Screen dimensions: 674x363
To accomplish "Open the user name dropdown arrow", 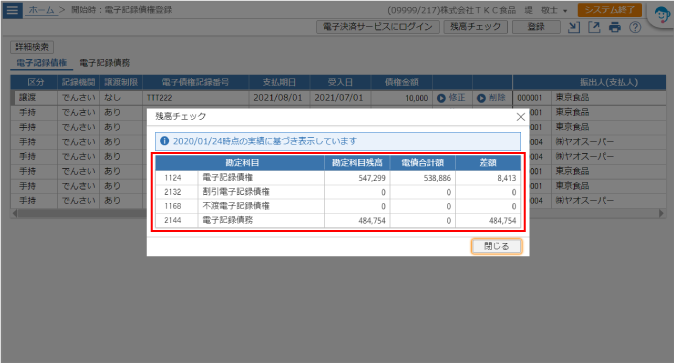I will 565,11.
